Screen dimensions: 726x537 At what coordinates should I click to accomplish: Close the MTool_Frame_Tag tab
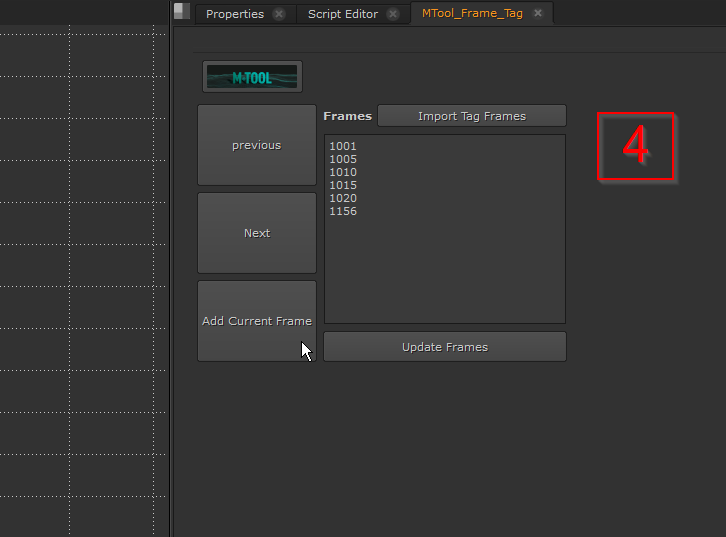[538, 13]
